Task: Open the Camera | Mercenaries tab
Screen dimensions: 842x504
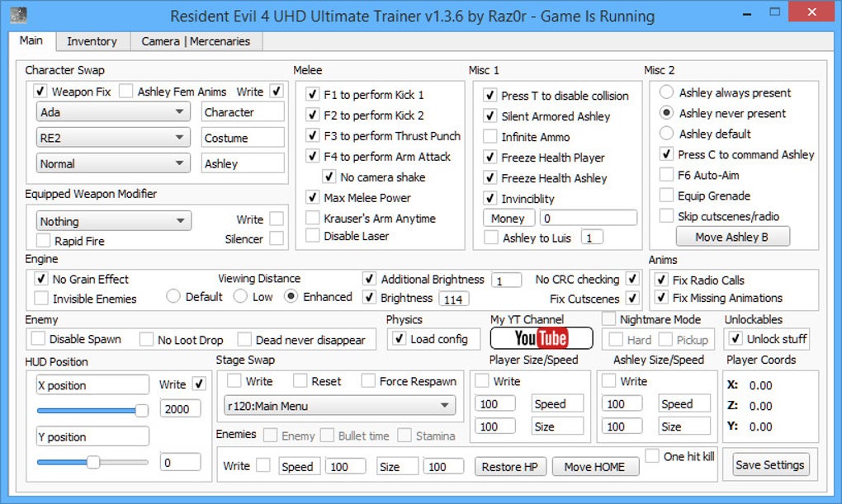Action: coord(196,41)
